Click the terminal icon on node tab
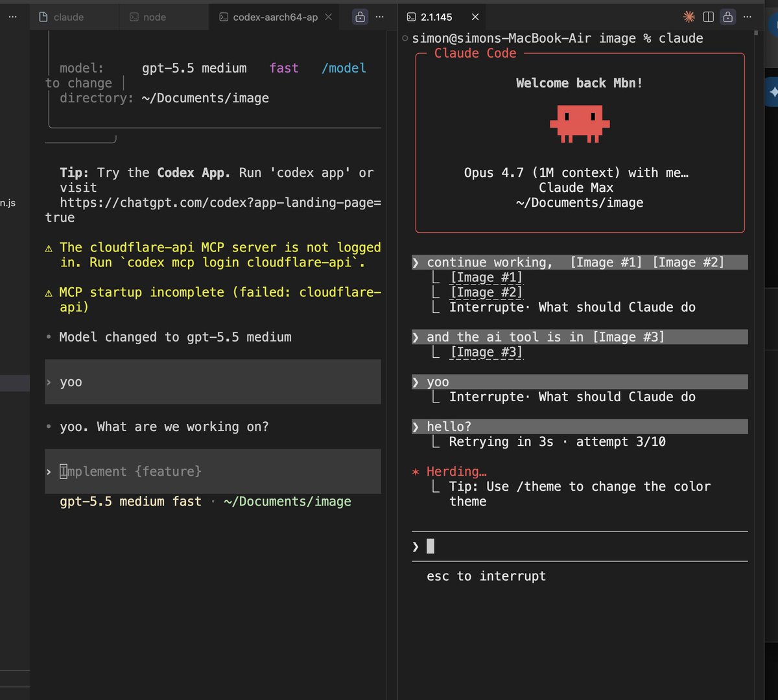 click(x=134, y=17)
